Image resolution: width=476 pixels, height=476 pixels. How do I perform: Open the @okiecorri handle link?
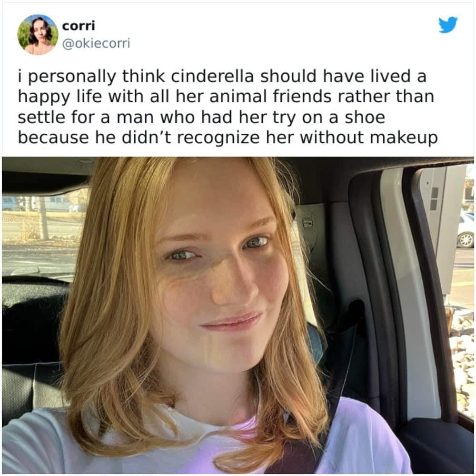pyautogui.click(x=96, y=43)
